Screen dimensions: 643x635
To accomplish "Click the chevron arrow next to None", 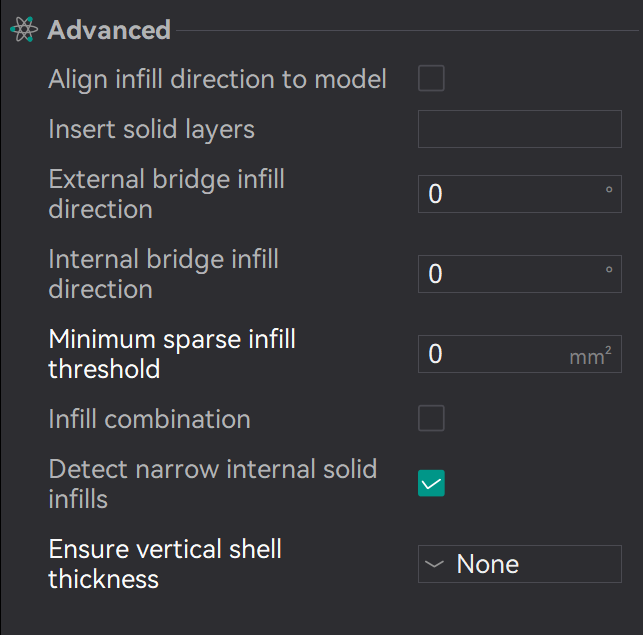I will click(435, 564).
